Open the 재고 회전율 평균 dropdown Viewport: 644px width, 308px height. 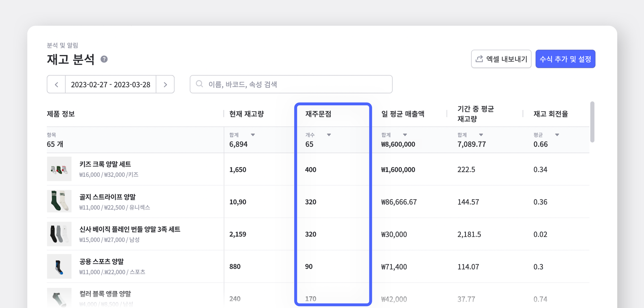coord(557,135)
